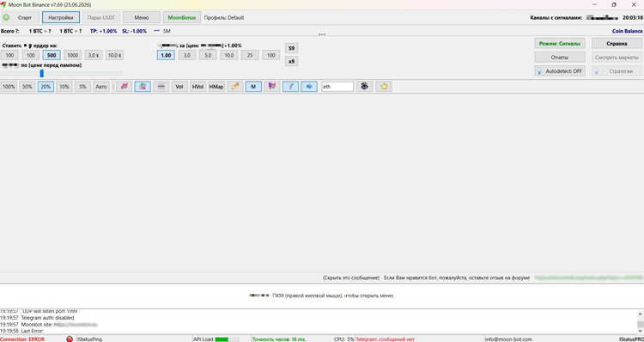Viewport: 644px width, 342px height.
Task: Click the API Load green progress bar
Action: (x=222, y=339)
